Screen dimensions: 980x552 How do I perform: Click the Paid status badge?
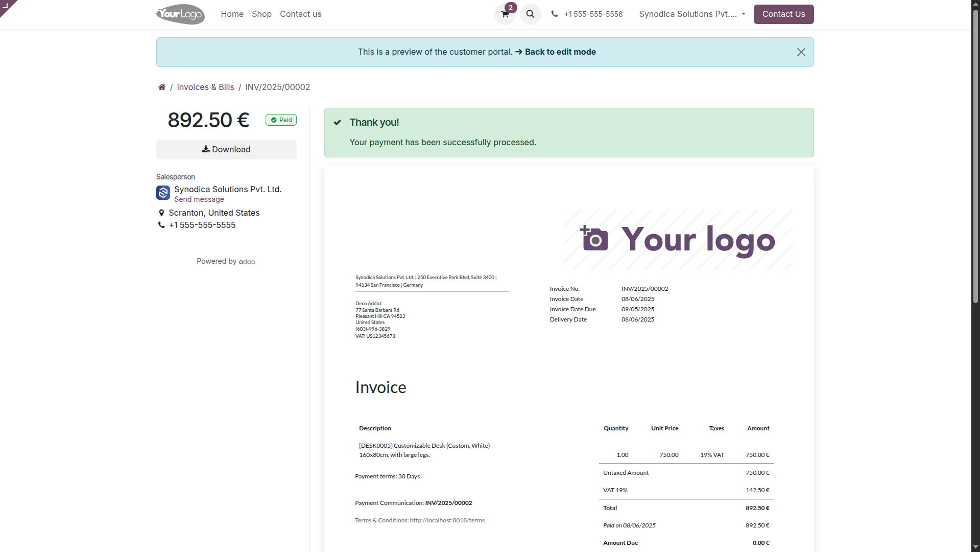point(281,120)
